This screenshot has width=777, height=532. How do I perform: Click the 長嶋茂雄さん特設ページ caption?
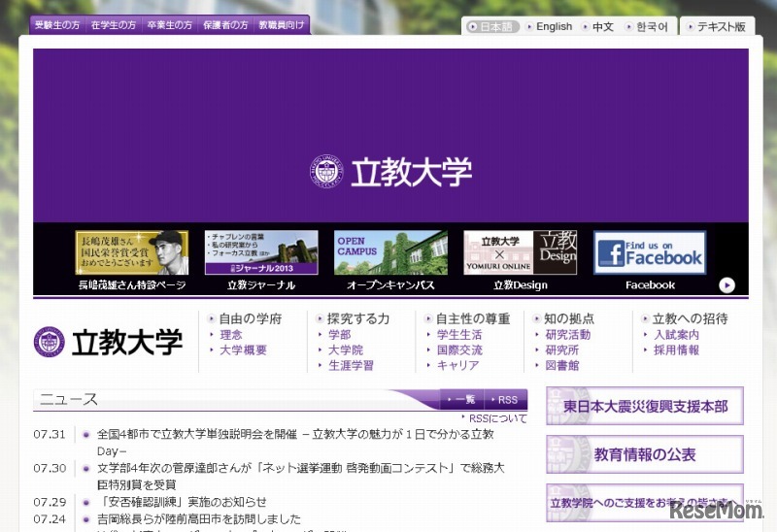tap(132, 285)
